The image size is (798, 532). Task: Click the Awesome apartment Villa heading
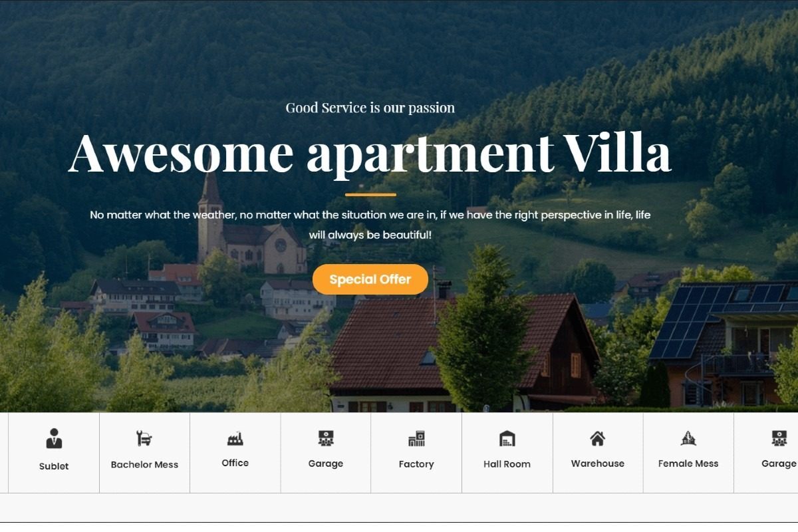[x=370, y=154]
